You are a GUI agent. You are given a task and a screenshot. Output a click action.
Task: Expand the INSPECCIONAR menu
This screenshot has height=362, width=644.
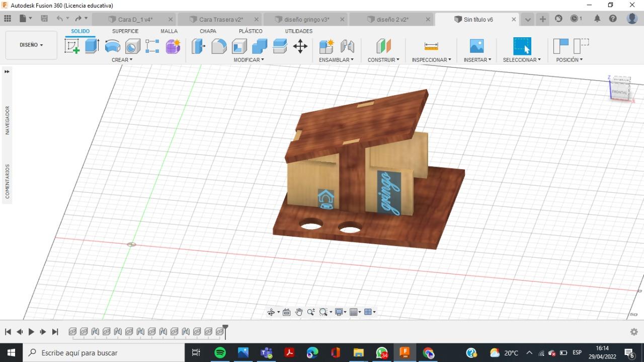point(431,60)
